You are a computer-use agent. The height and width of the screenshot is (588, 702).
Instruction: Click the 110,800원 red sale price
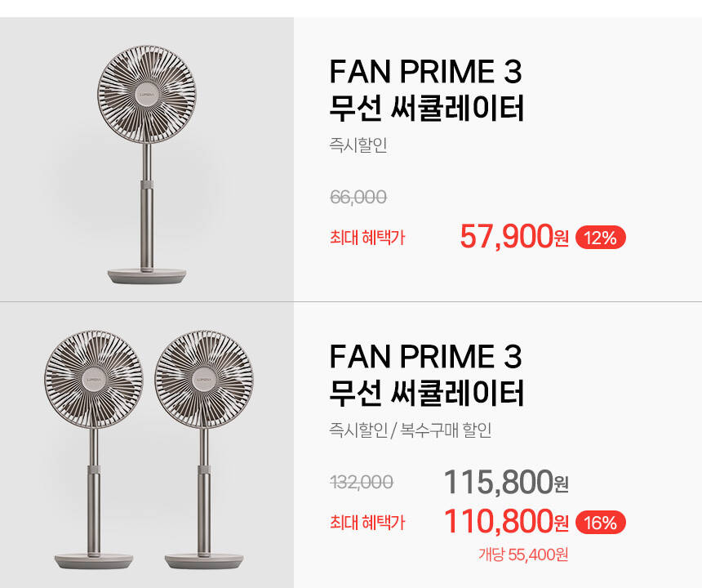(x=505, y=522)
